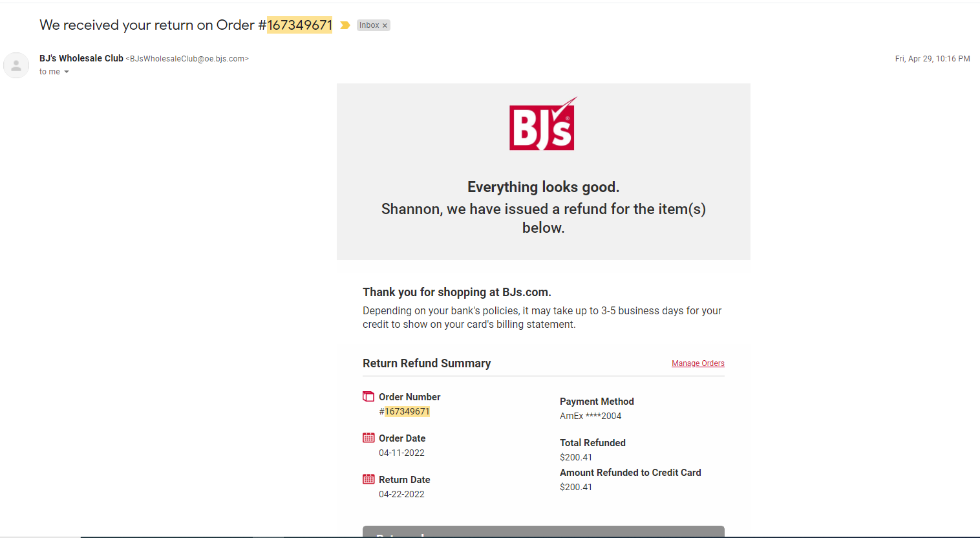Open the Manage Orders link

[x=698, y=363]
